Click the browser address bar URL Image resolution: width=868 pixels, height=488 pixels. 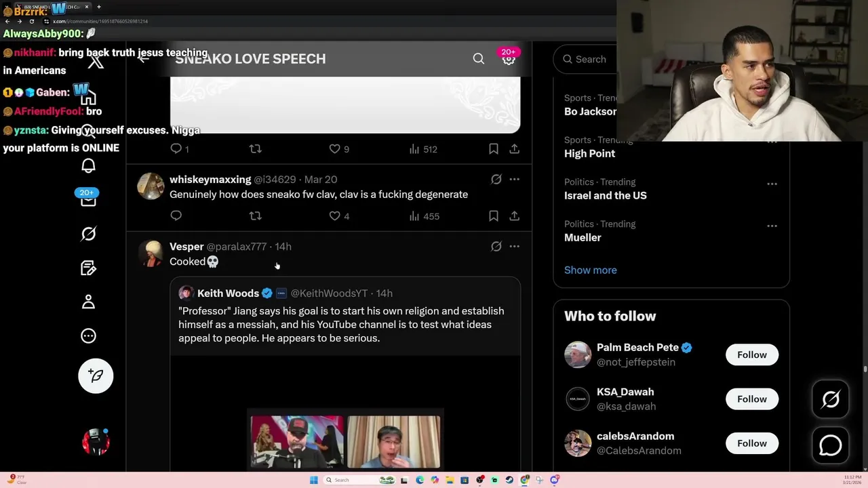[100, 21]
